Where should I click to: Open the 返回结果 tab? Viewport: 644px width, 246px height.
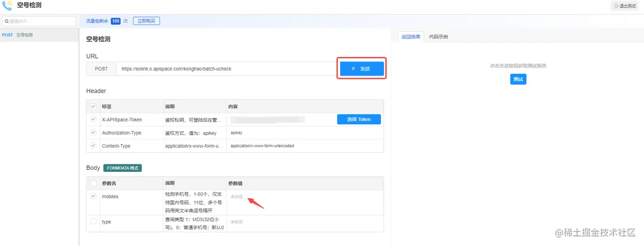click(x=411, y=37)
